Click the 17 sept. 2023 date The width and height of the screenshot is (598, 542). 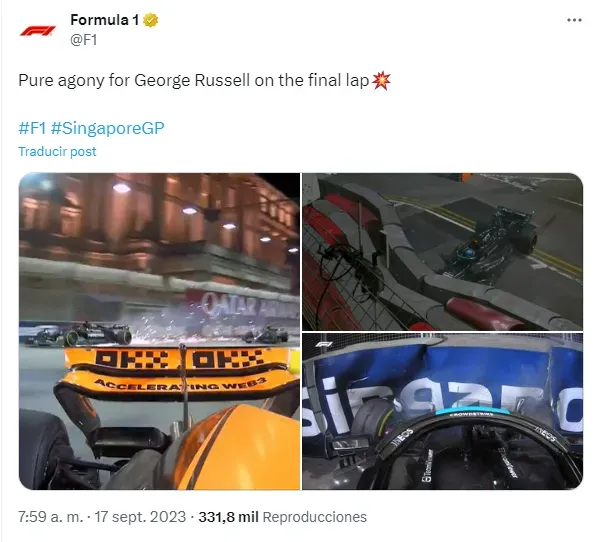[140, 517]
